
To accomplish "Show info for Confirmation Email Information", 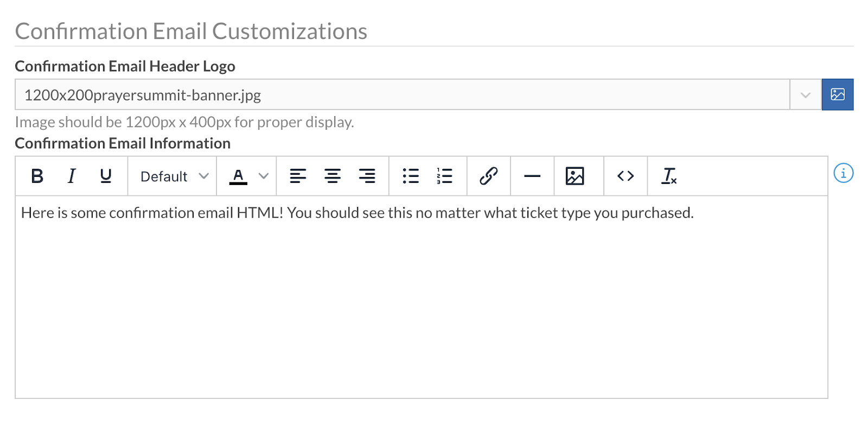I will (844, 173).
